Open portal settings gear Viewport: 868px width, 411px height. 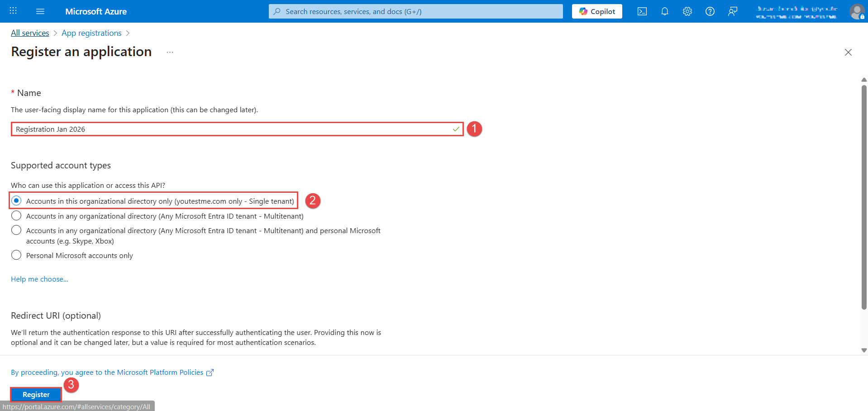[x=687, y=11]
